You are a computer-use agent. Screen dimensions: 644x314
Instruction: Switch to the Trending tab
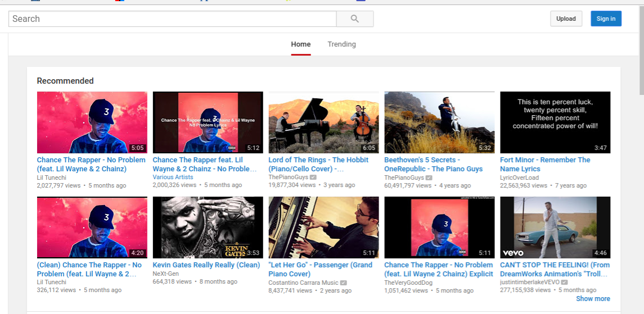tap(341, 44)
